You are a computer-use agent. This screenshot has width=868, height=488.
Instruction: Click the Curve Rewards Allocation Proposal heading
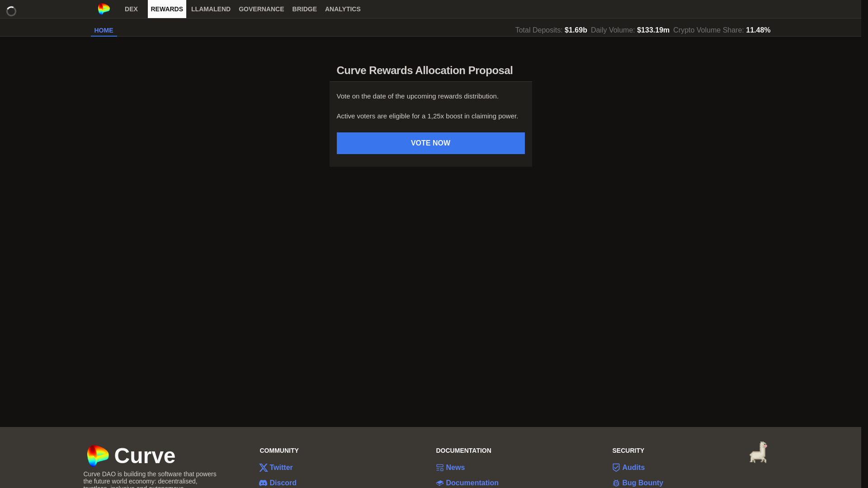click(425, 70)
